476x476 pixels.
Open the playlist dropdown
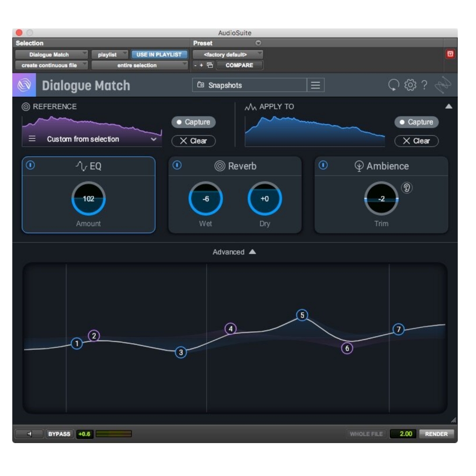click(109, 54)
